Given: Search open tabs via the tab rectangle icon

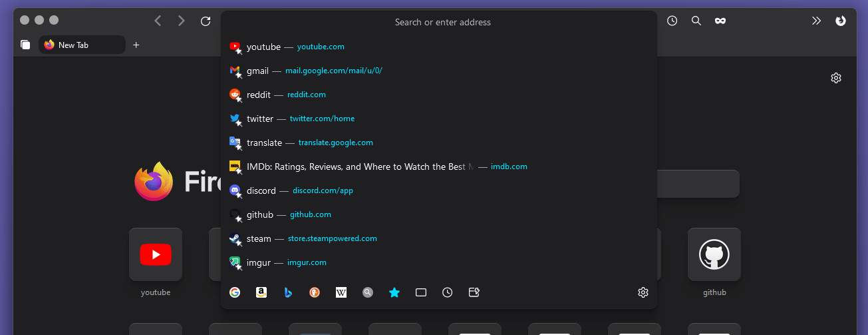Looking at the screenshot, I should click(x=421, y=292).
